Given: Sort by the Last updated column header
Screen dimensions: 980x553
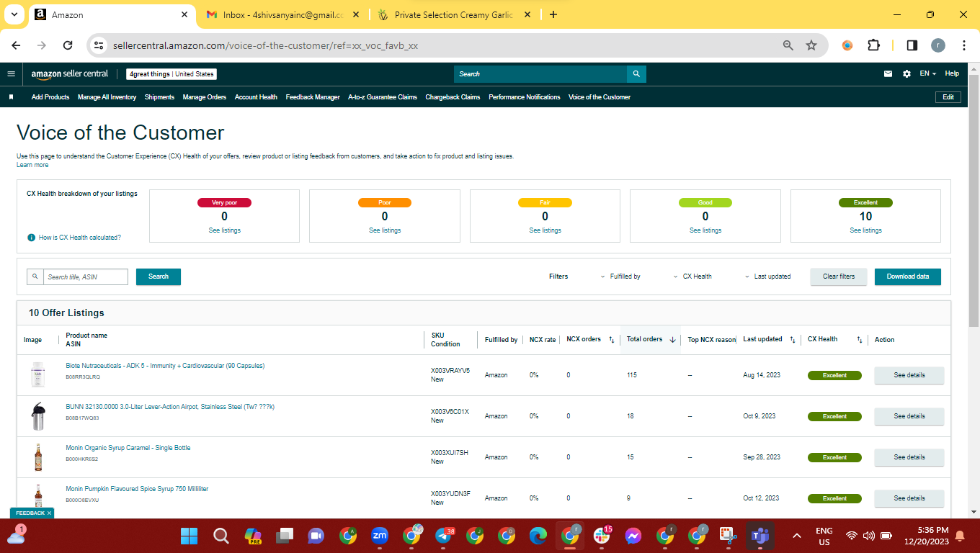Looking at the screenshot, I should pyautogui.click(x=769, y=339).
